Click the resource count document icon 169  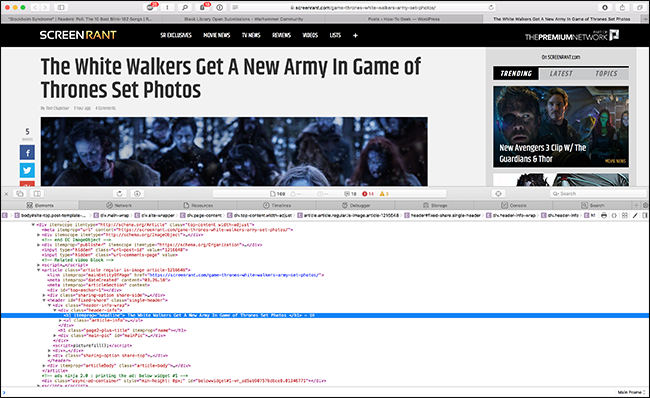coord(277,194)
